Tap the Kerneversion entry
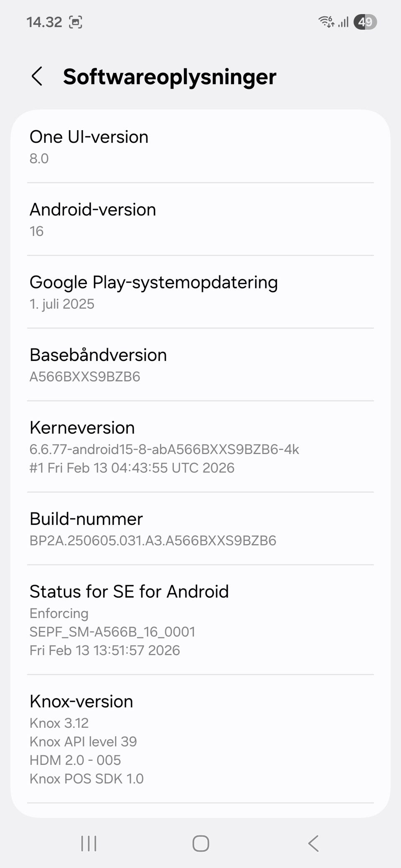Viewport: 401px width, 868px height. point(200,446)
